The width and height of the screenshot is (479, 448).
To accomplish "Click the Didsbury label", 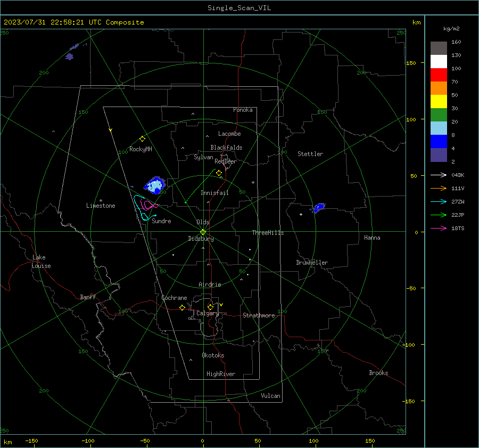I will pyautogui.click(x=201, y=239).
